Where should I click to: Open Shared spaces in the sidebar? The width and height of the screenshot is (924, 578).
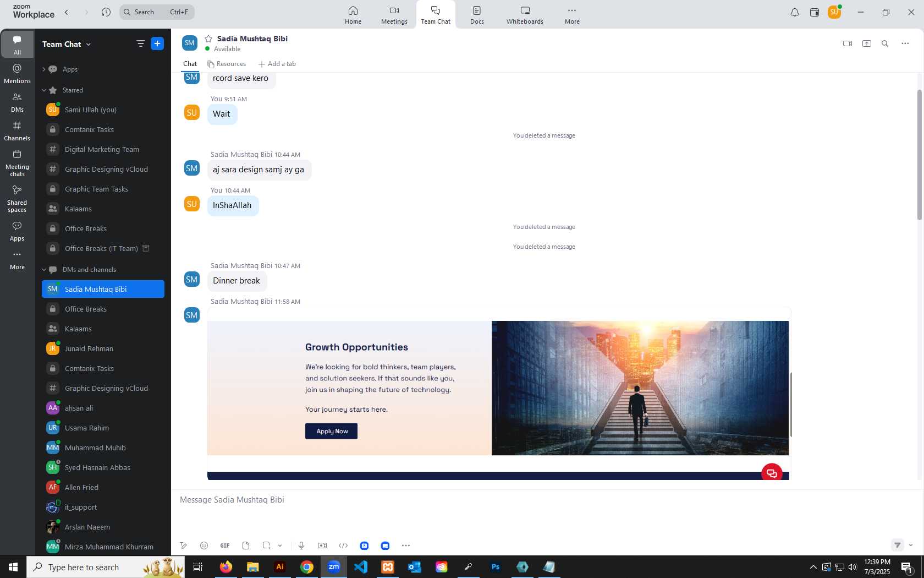(17, 199)
